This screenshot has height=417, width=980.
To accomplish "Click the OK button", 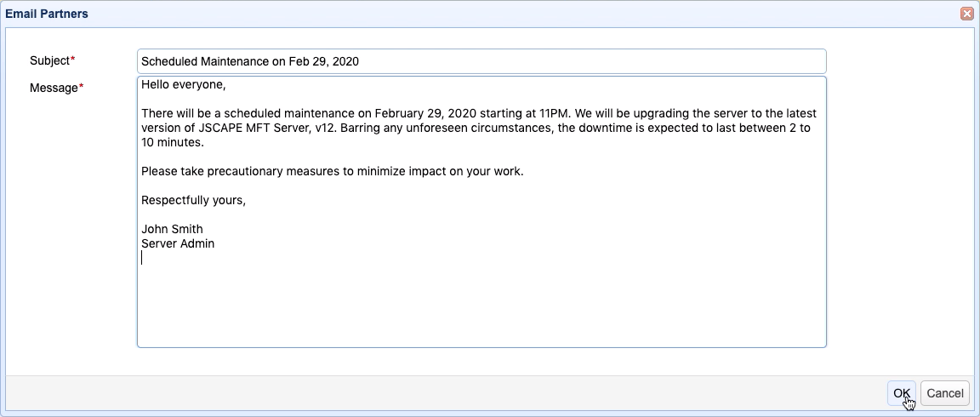I will 901,393.
